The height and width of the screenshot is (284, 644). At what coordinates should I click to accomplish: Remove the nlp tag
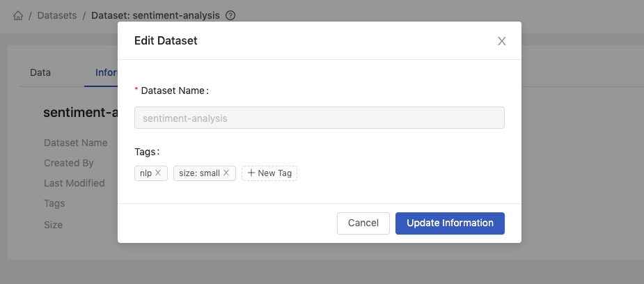158,173
